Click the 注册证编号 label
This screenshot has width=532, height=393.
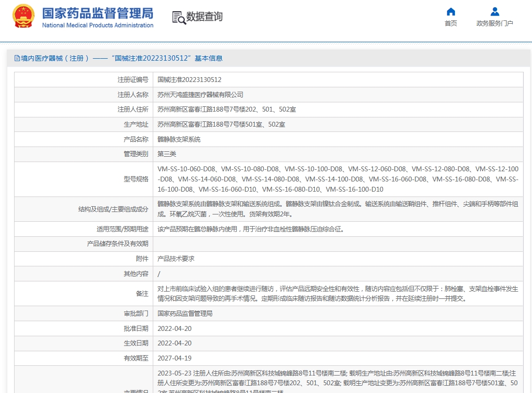(133, 80)
